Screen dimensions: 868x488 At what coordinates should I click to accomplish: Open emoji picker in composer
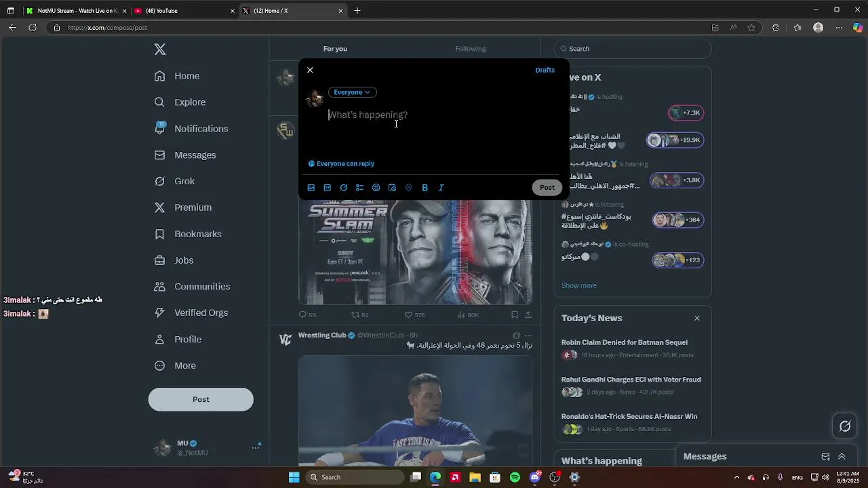[376, 188]
